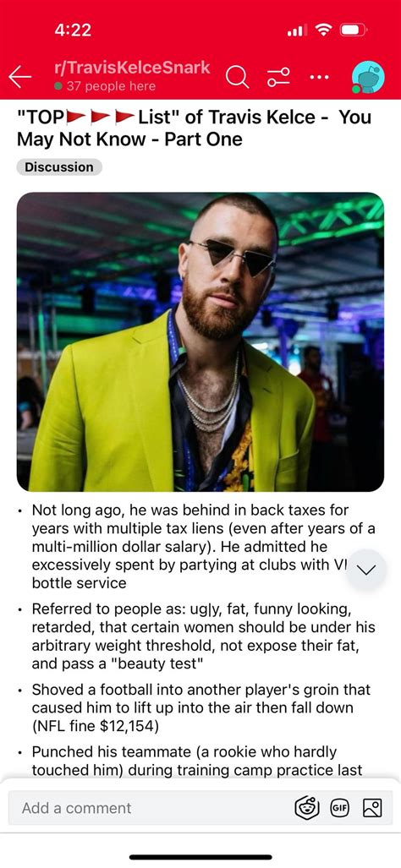
Task: Insert a GIF with the GIF icon
Action: [x=339, y=808]
